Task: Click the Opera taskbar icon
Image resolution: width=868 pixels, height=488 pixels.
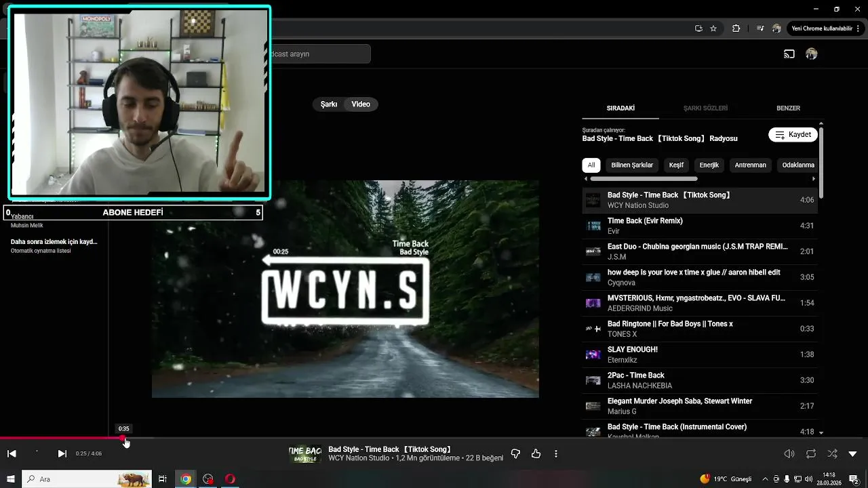Action: [x=230, y=479]
